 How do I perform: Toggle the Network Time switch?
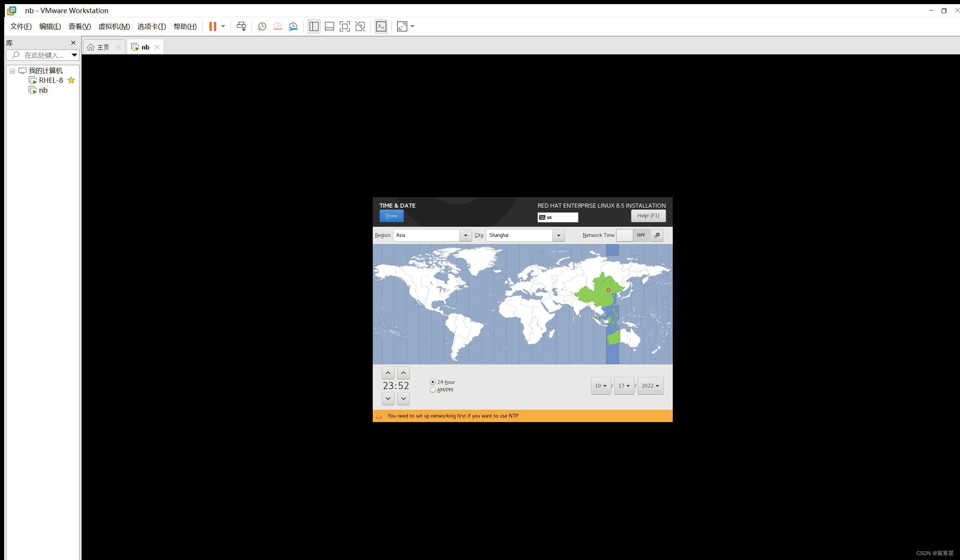[633, 235]
